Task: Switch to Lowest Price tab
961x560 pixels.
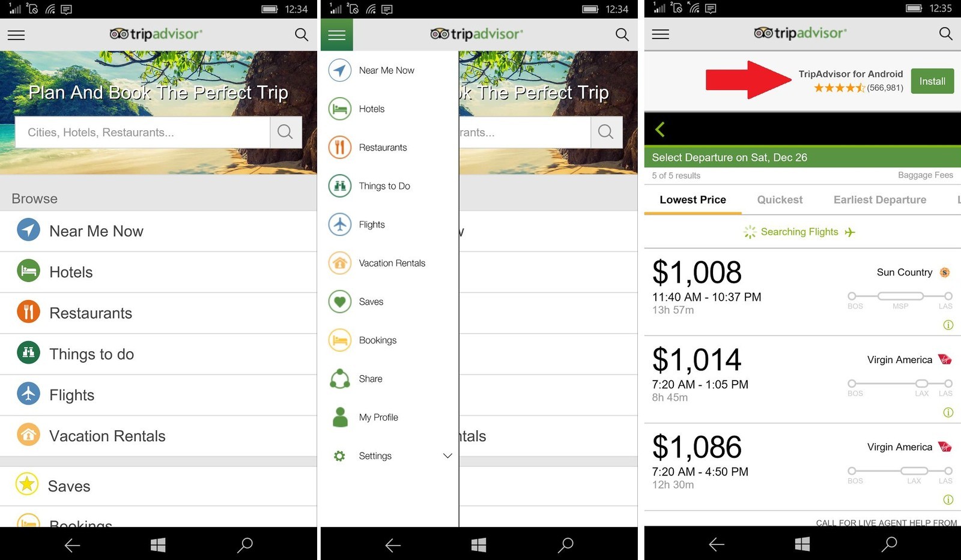Action: point(693,200)
